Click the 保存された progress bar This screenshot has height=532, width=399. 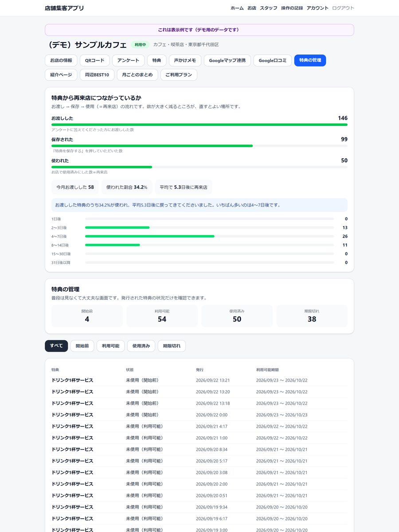pos(199,146)
